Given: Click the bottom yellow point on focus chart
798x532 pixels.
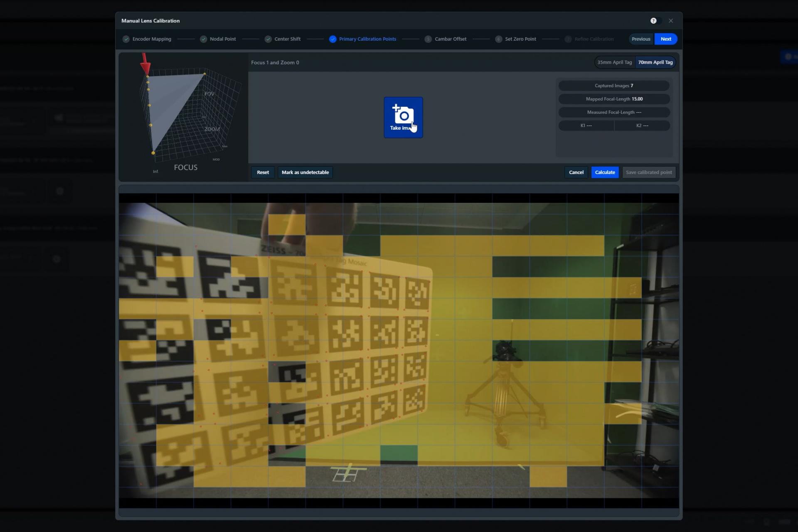Looking at the screenshot, I should (153, 153).
